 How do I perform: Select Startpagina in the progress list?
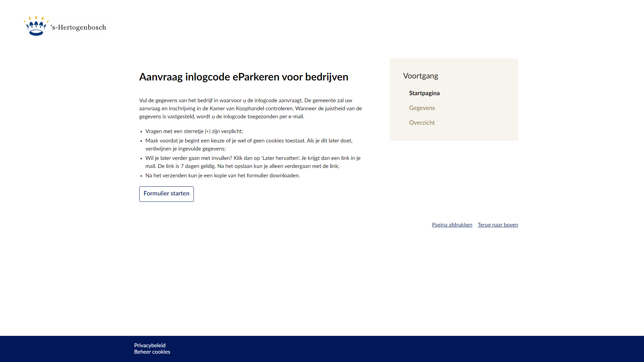pos(424,93)
